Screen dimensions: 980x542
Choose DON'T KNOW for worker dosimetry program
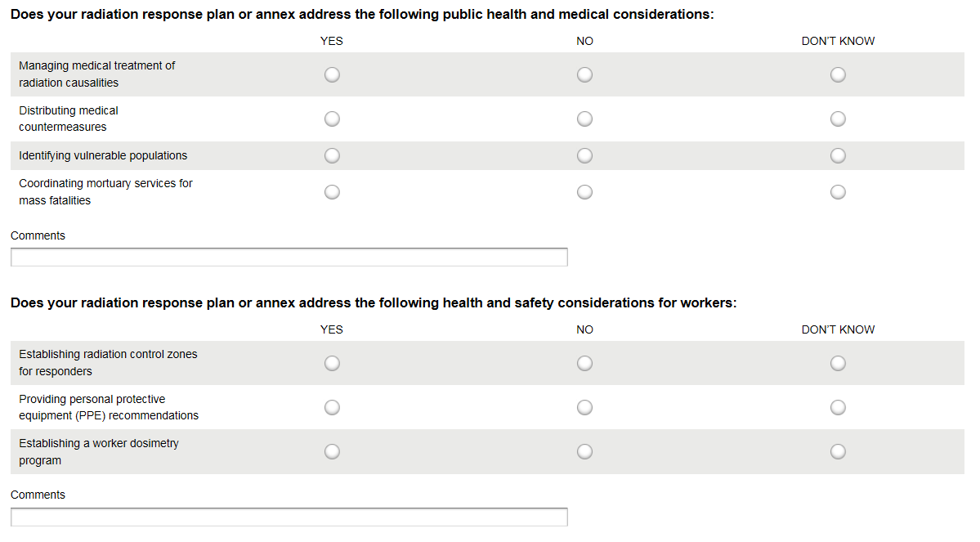pyautogui.click(x=838, y=451)
